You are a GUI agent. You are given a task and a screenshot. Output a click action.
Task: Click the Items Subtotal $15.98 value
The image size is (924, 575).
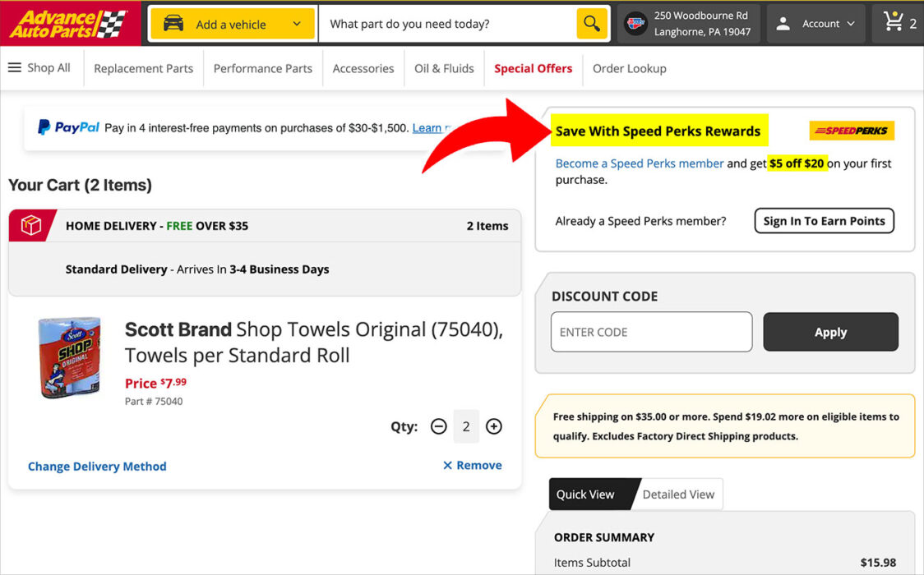coord(878,563)
